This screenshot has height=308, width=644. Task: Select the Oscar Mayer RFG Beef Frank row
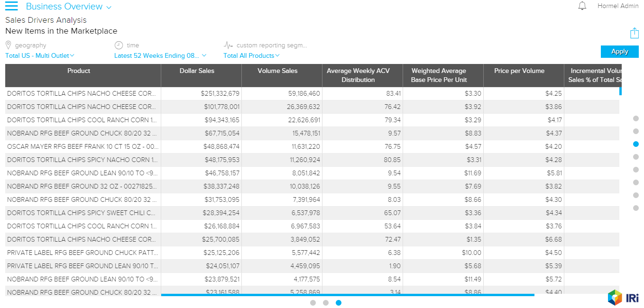coord(83,146)
